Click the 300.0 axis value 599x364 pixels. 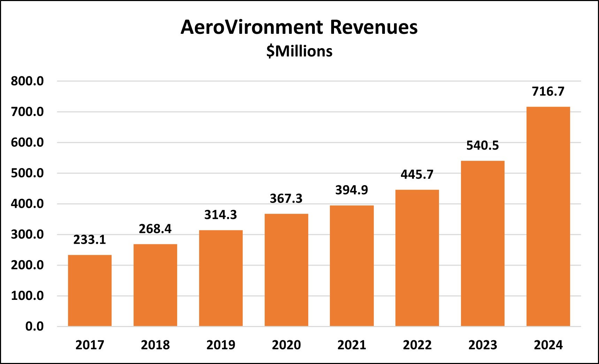(27, 235)
